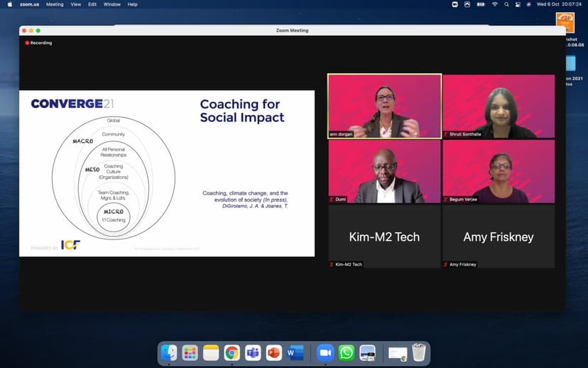This screenshot has height=368, width=588.
Task: Open Spotlight search in menu bar
Action: 506,4
